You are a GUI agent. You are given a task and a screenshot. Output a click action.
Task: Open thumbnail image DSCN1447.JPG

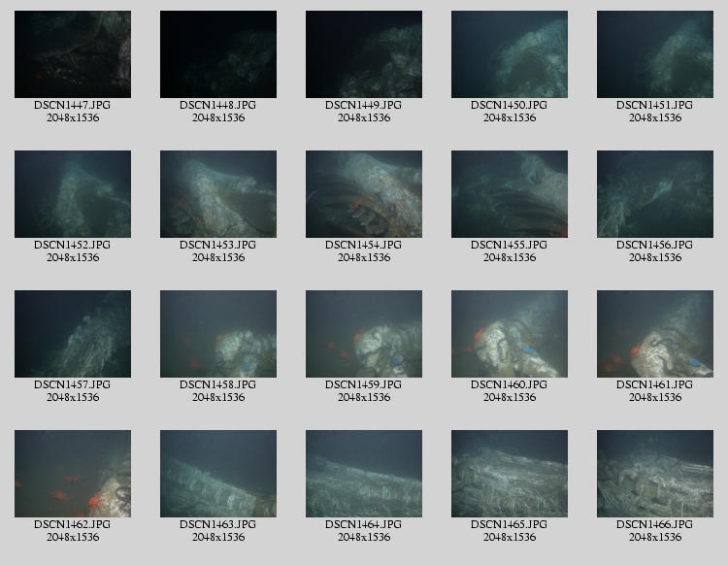click(x=73, y=54)
